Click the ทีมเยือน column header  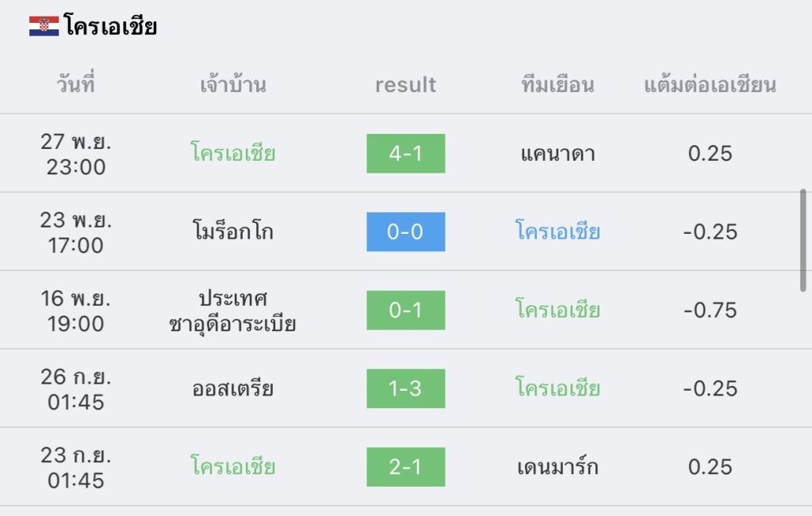[x=557, y=84]
